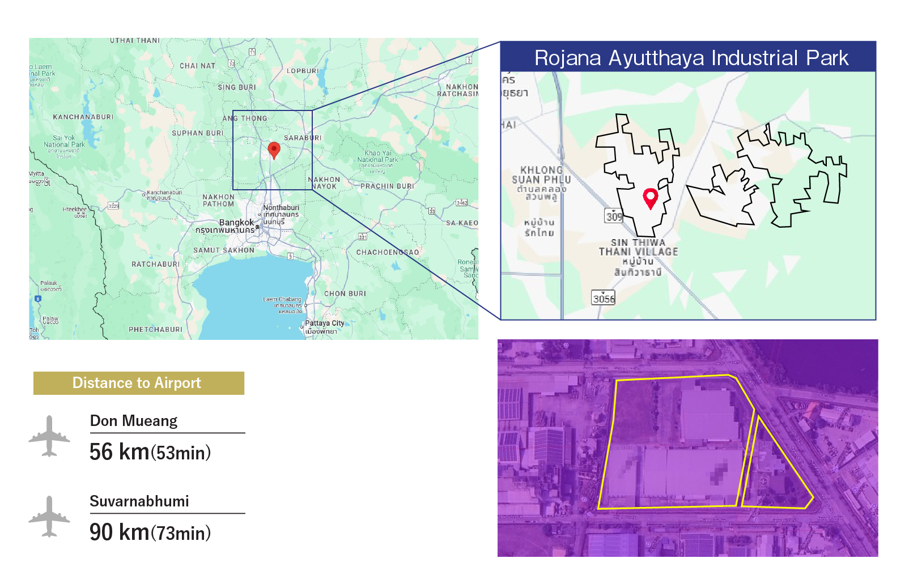Click 'NAKHON NAYOK' map label
909x588 pixels.
click(324, 182)
